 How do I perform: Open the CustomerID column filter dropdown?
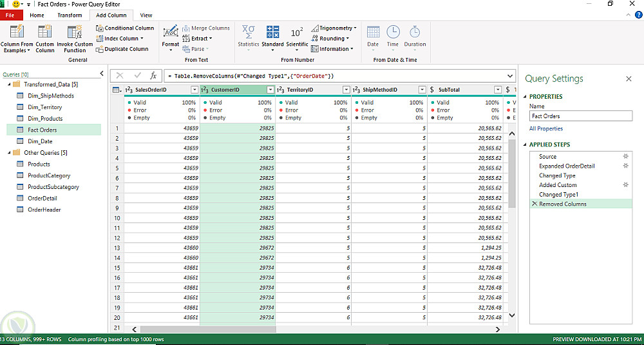(270, 90)
